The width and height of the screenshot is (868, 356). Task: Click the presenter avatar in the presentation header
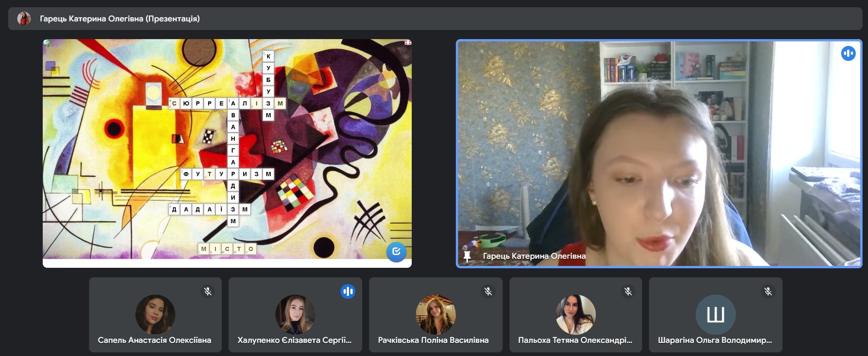pos(24,19)
